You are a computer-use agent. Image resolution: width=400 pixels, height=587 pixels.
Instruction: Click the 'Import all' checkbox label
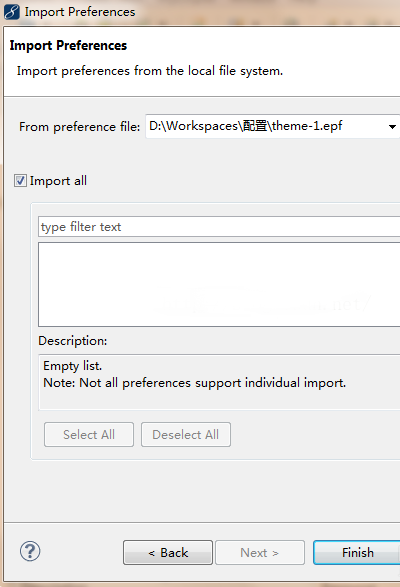(58, 181)
